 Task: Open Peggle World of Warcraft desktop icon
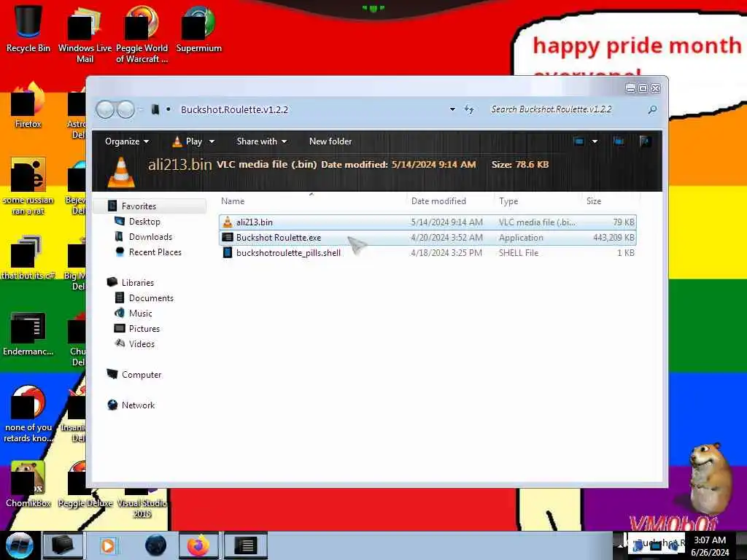[142, 34]
